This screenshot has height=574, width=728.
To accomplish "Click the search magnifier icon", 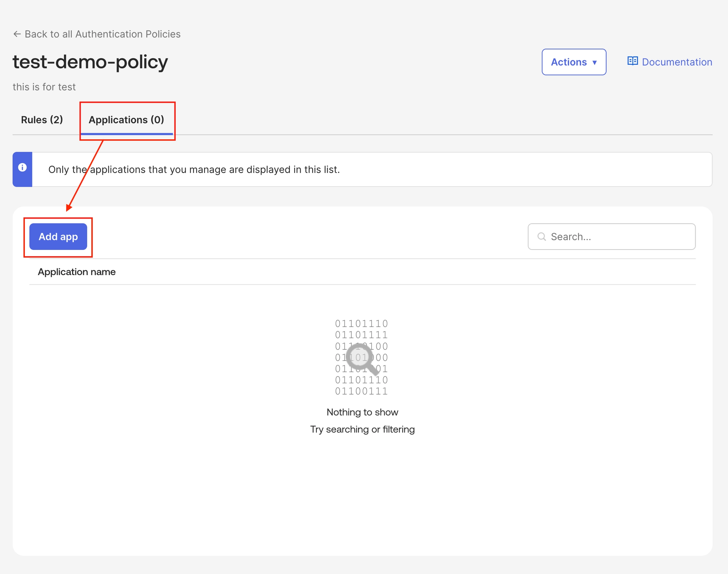I will (541, 237).
